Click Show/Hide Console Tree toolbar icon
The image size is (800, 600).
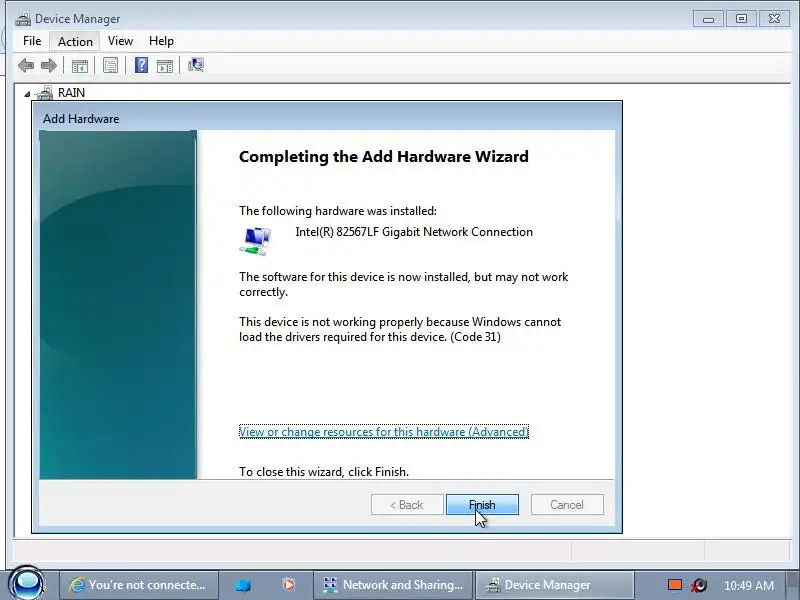[x=80, y=65]
